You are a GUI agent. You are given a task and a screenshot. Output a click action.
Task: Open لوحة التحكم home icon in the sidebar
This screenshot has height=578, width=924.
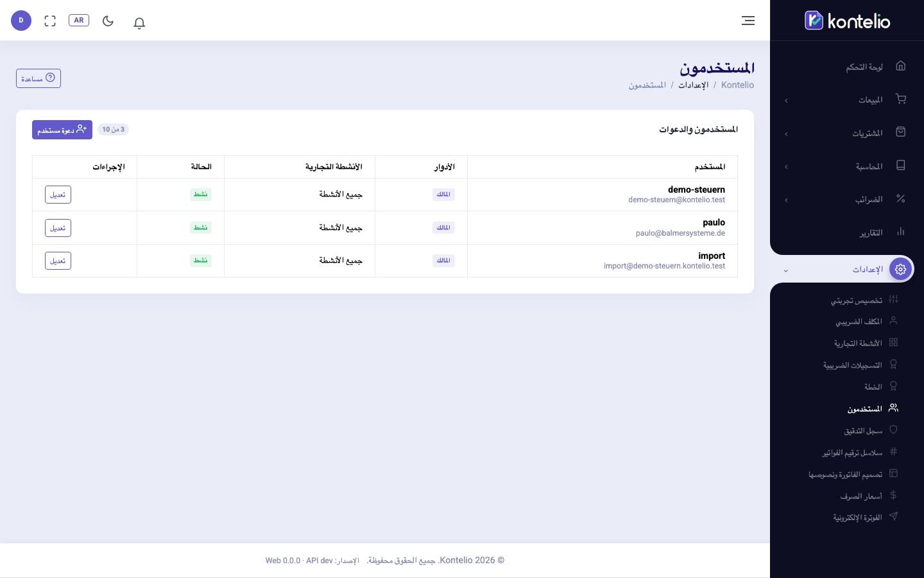point(901,66)
